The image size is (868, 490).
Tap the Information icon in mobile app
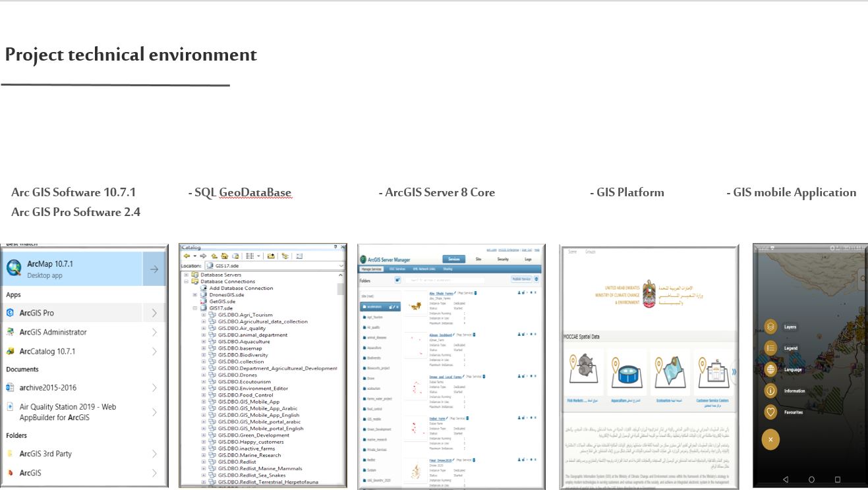[770, 391]
